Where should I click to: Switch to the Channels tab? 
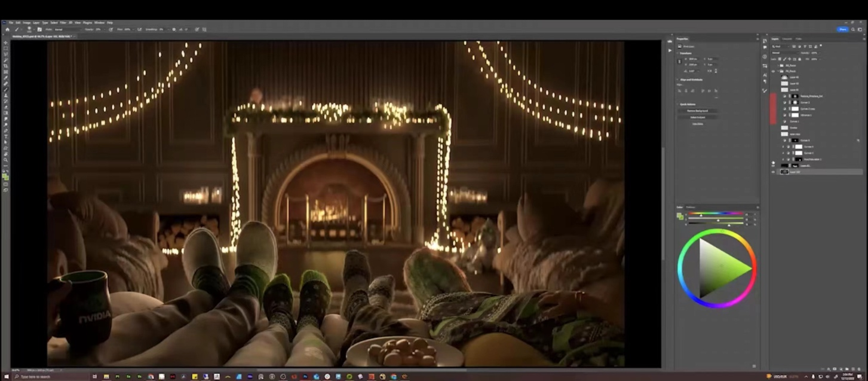coord(787,39)
